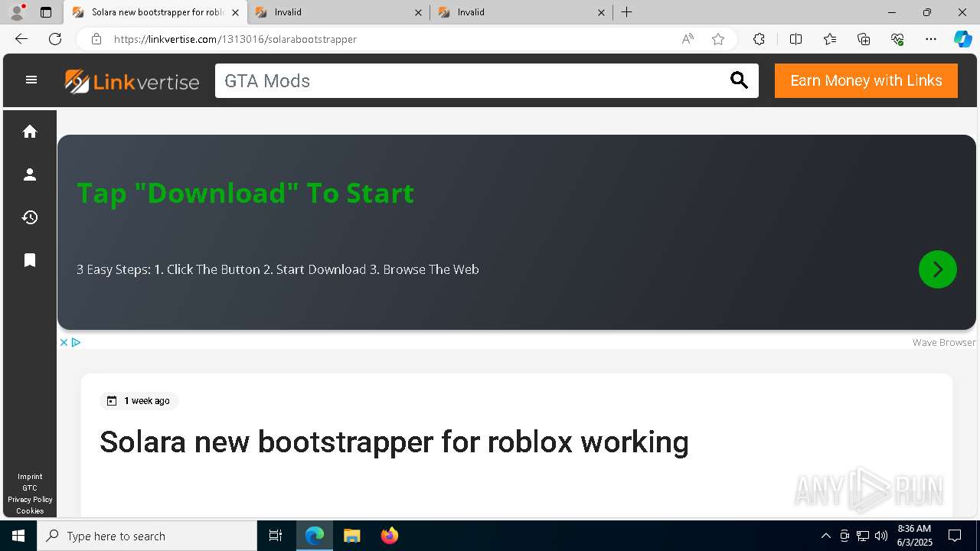Click Tap "Download" To Start heading

pos(245,193)
